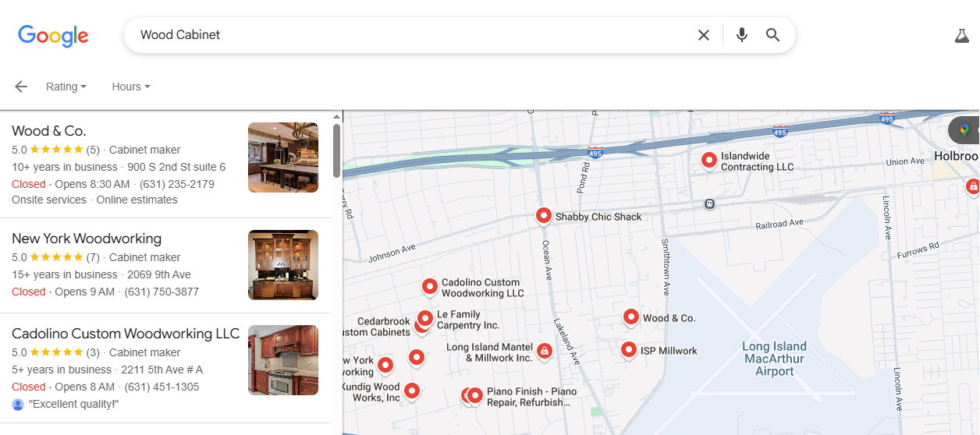The image size is (980, 435).
Task: Open the Google Maps button on map
Action: click(x=964, y=130)
